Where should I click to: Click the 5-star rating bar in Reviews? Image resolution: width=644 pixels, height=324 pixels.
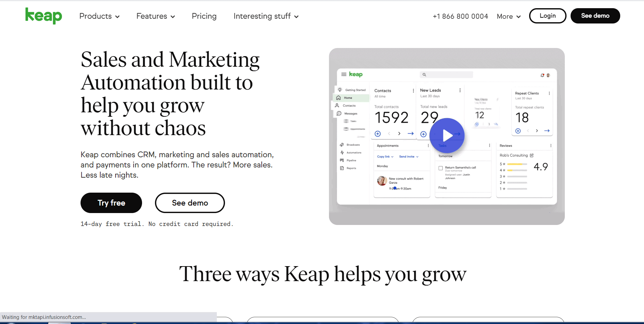(x=517, y=164)
